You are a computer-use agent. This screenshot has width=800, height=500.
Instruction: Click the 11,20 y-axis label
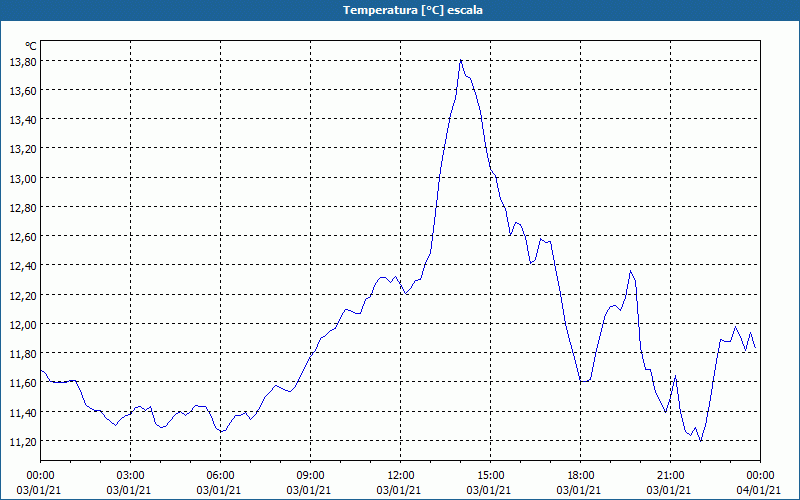(x=22, y=441)
